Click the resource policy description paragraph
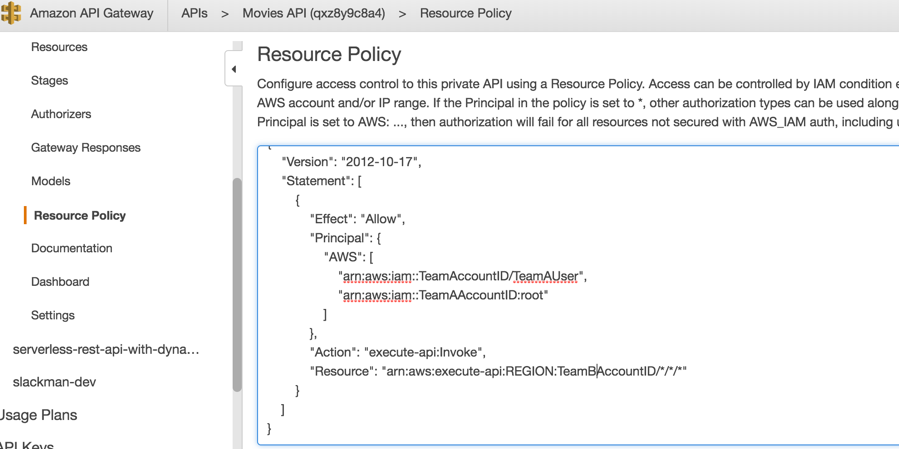 (x=578, y=103)
